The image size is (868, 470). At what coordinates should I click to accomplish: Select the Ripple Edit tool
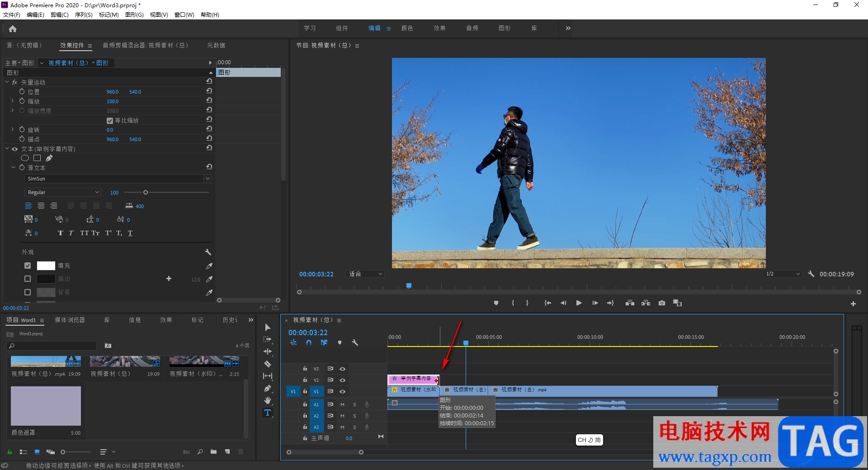point(268,351)
